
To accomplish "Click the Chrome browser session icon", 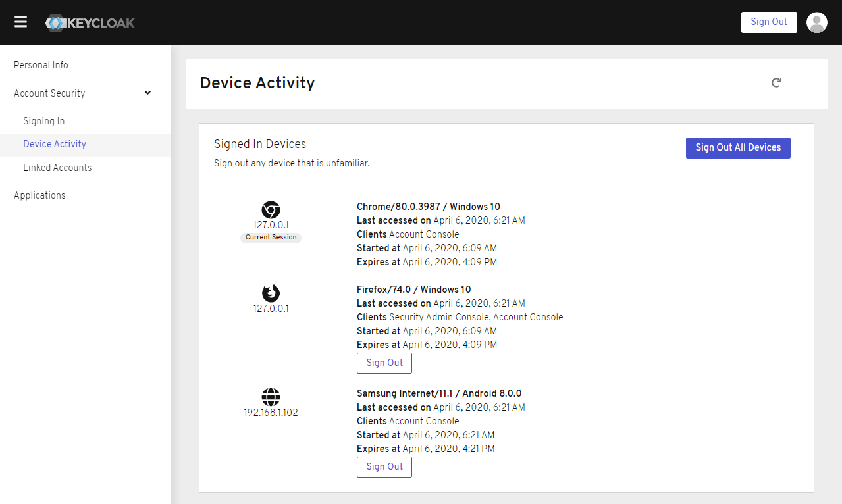I will [x=271, y=210].
